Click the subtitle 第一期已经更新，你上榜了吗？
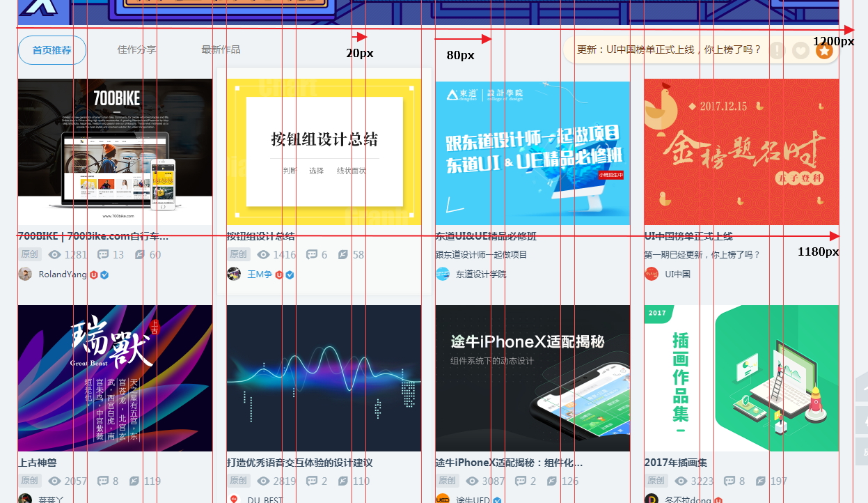The height and width of the screenshot is (503, 868). click(x=703, y=255)
